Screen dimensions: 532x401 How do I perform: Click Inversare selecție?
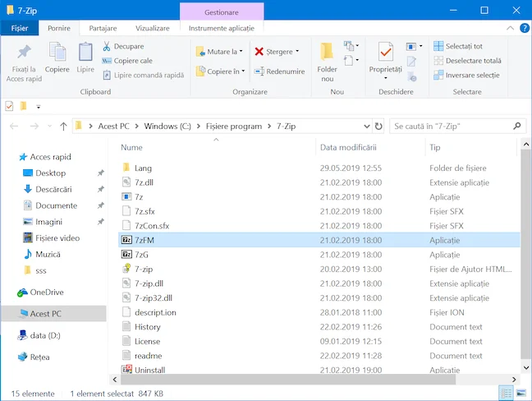466,75
